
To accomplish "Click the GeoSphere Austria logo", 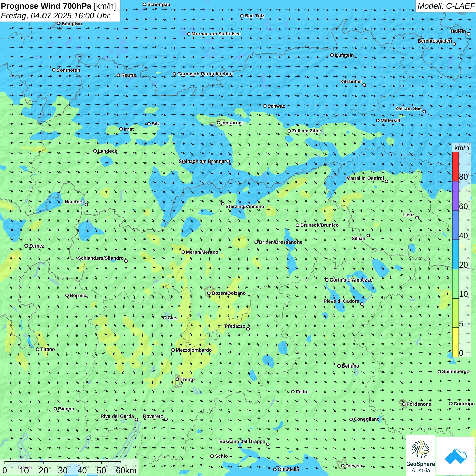I will [421, 455].
